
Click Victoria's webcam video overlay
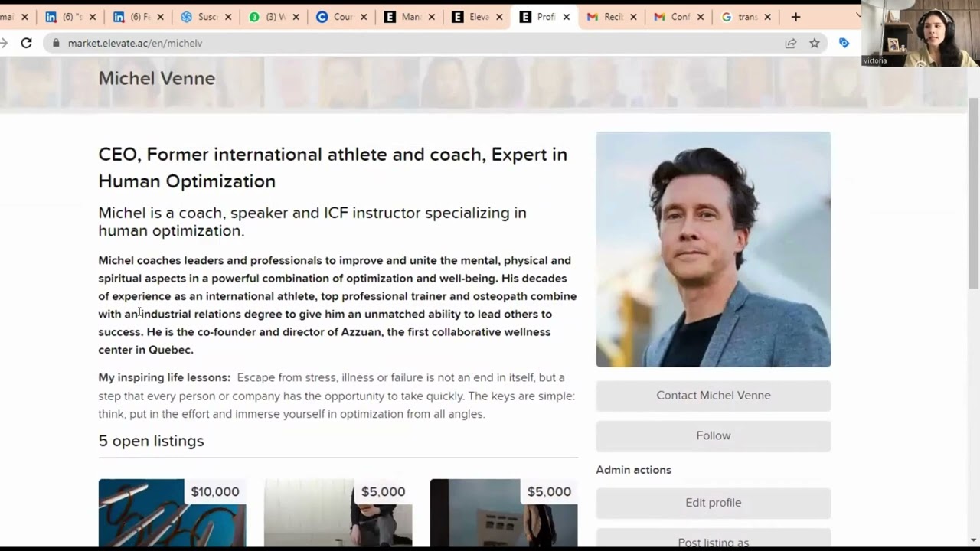pos(920,33)
